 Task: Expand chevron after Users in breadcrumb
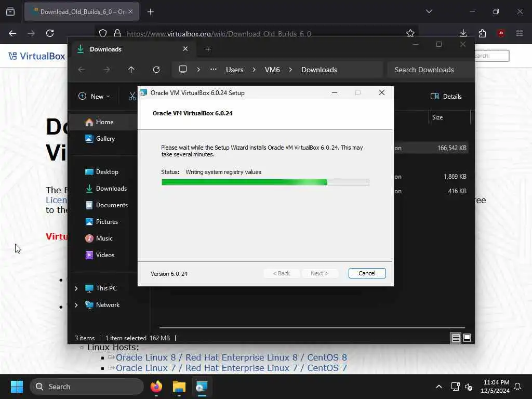pyautogui.click(x=254, y=70)
